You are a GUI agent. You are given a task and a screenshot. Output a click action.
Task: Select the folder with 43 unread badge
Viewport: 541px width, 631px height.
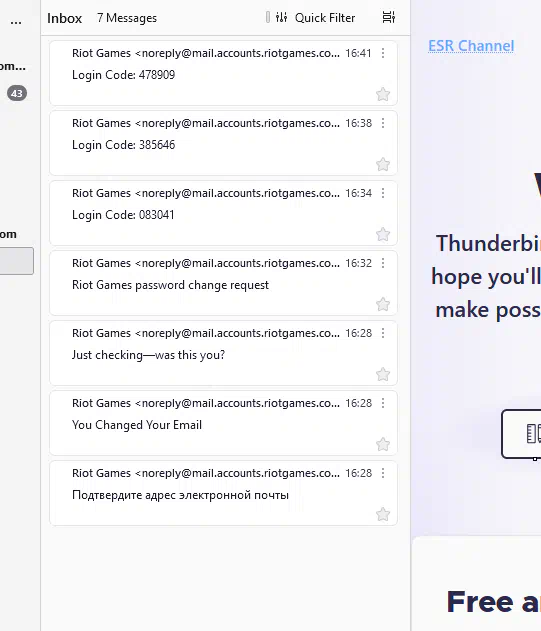pos(17,93)
